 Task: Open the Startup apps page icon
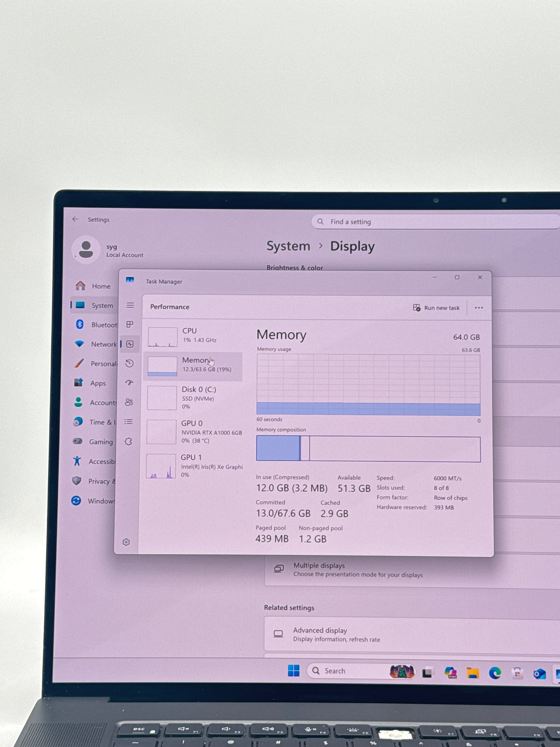(x=129, y=382)
